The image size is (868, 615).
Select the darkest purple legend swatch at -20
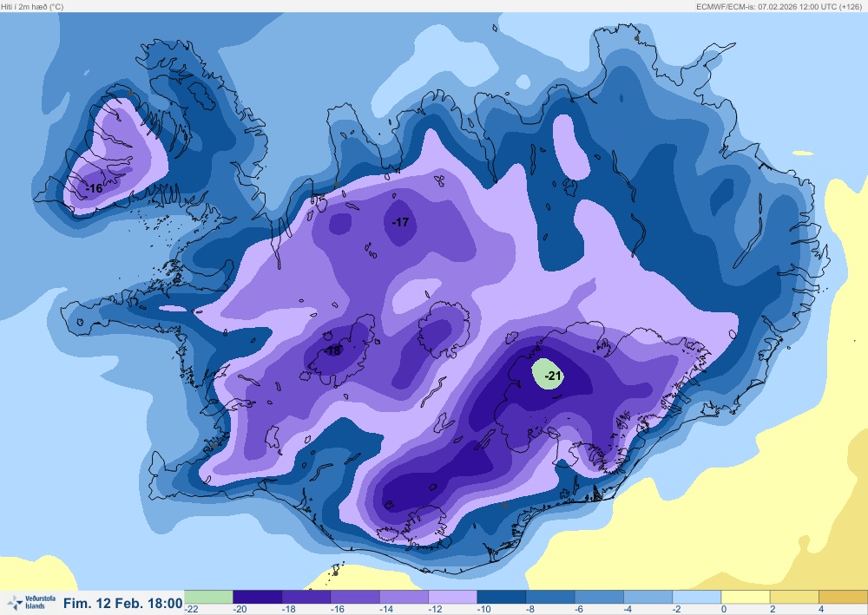pos(258,597)
